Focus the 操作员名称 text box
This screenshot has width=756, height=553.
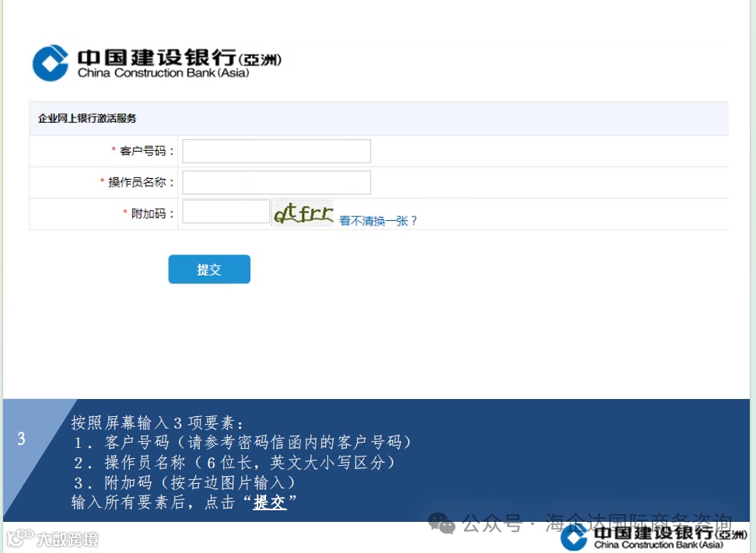276,182
